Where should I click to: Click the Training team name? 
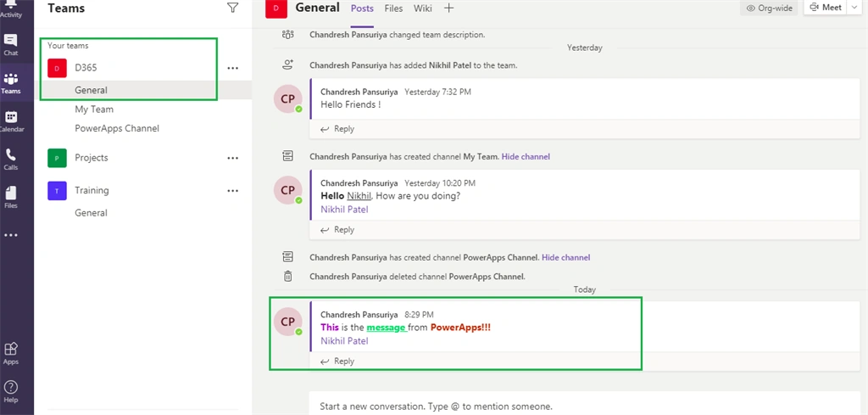pos(92,191)
